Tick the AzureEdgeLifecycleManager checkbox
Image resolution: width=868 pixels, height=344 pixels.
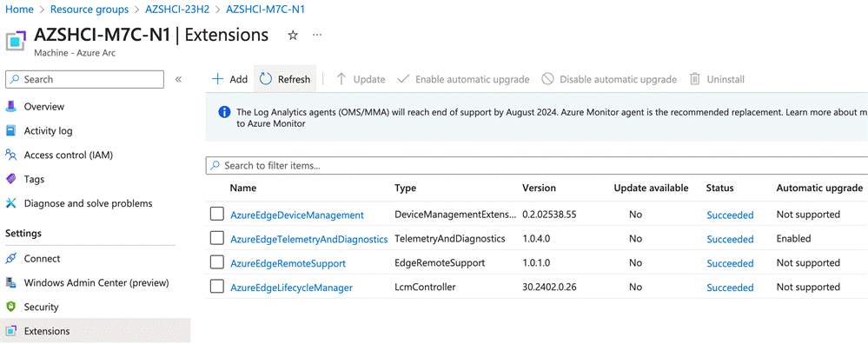click(217, 287)
